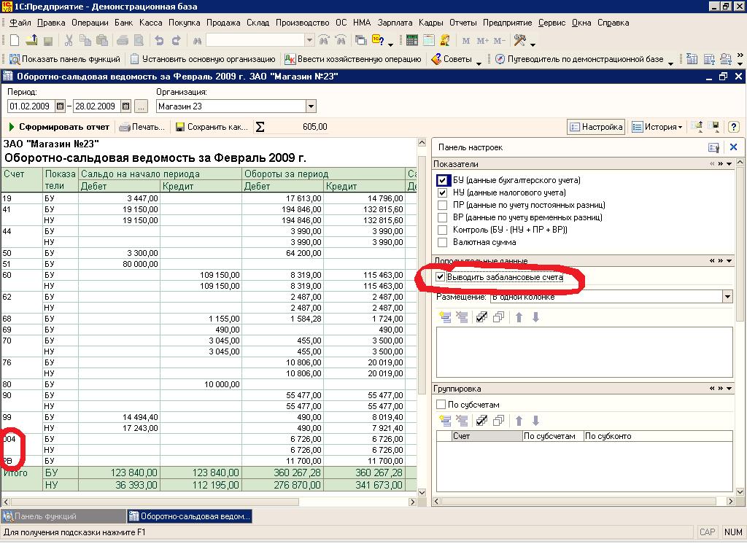This screenshot has height=560, width=747.
Task: Enable ВР (данные по учету временных разниц)
Action: [x=442, y=217]
